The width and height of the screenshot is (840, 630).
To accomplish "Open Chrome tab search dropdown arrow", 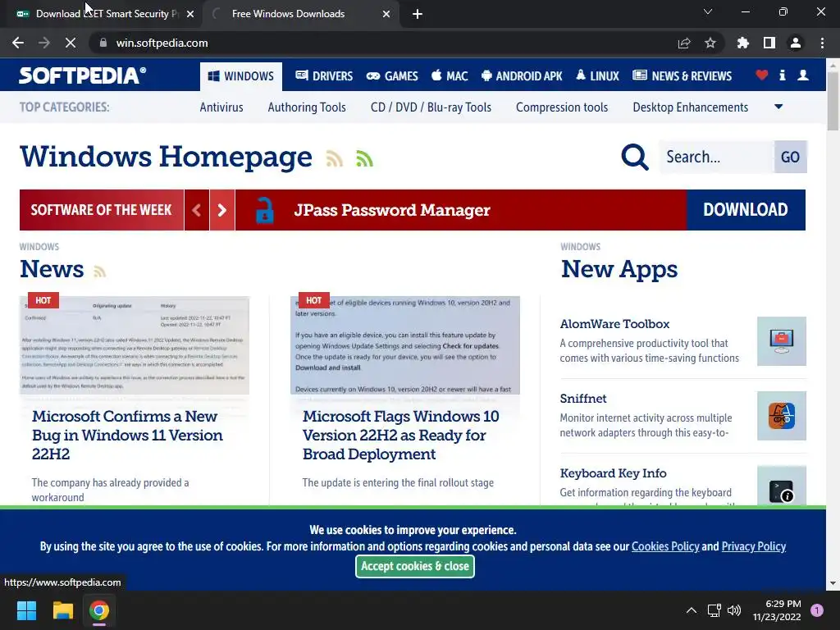I will coord(708,11).
